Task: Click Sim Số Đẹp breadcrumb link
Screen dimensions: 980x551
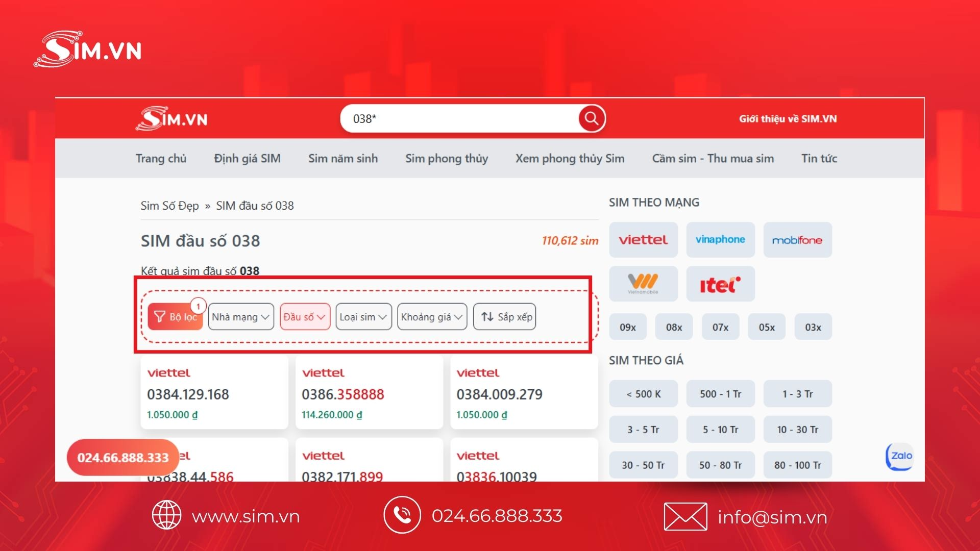Action: point(169,206)
